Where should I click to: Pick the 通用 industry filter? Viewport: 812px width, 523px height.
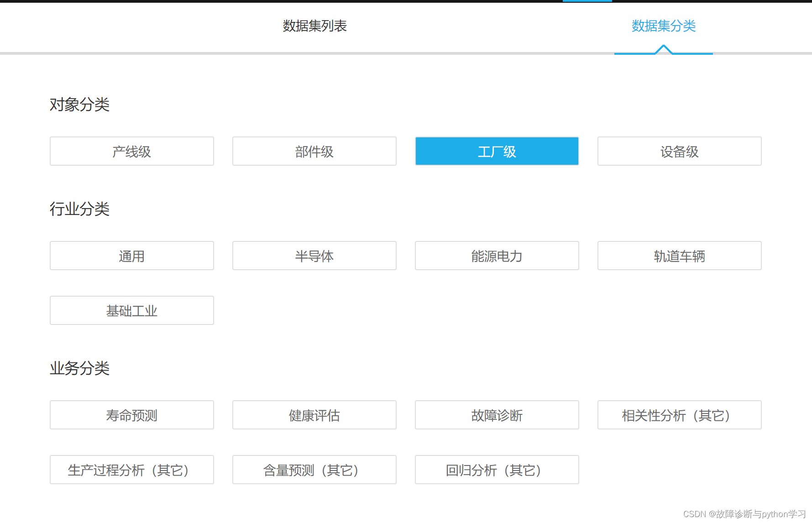point(132,256)
